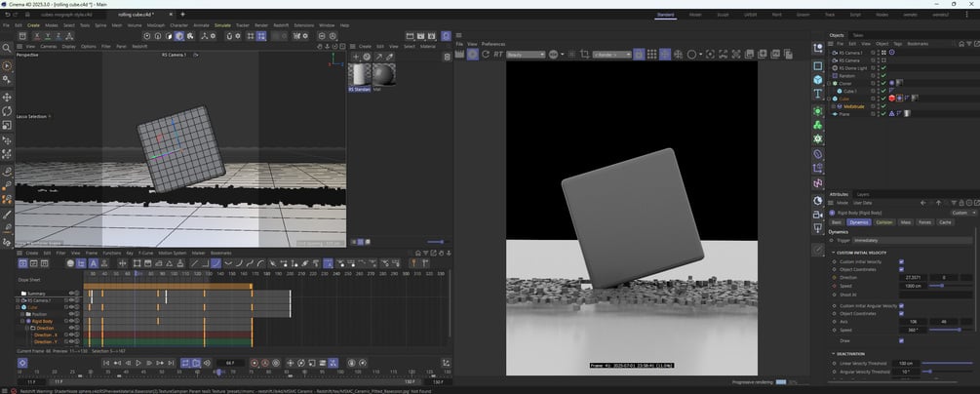This screenshot has height=394, width=980.
Task: Collapse the Direction track folder in timeline
Action: click(x=27, y=328)
